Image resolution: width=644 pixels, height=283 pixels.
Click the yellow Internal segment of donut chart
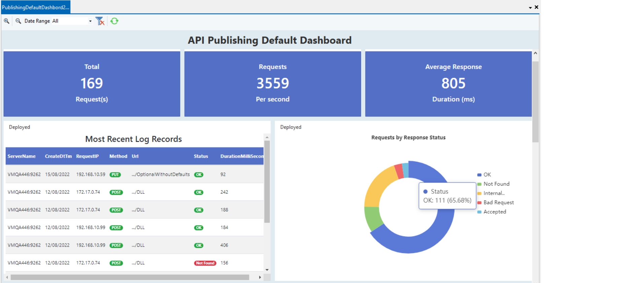[x=378, y=185]
